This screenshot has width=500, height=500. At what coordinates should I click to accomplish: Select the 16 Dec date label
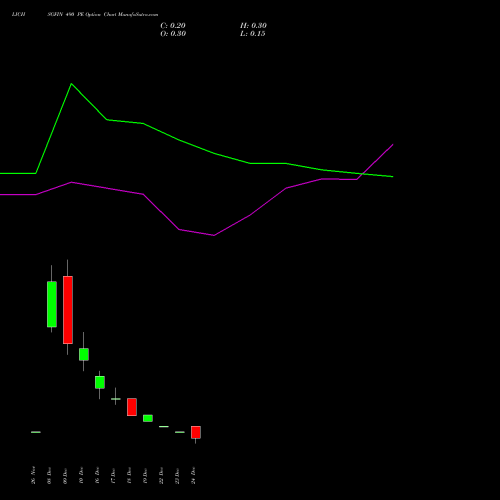coord(97,475)
